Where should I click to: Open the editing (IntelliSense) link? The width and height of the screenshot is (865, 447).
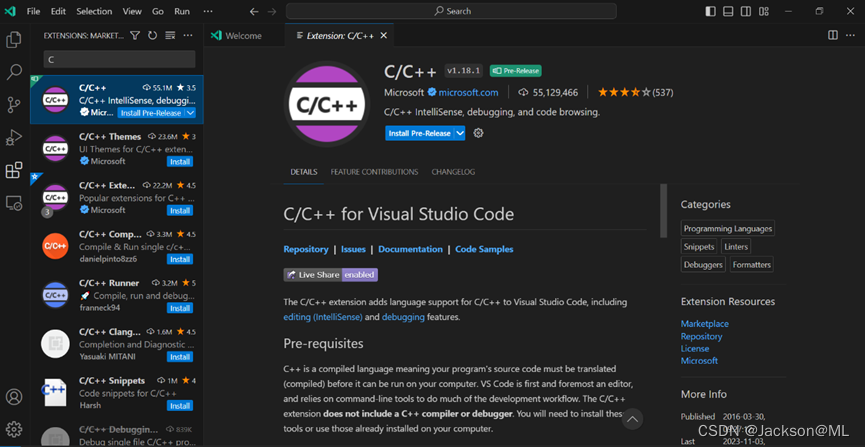coord(323,317)
